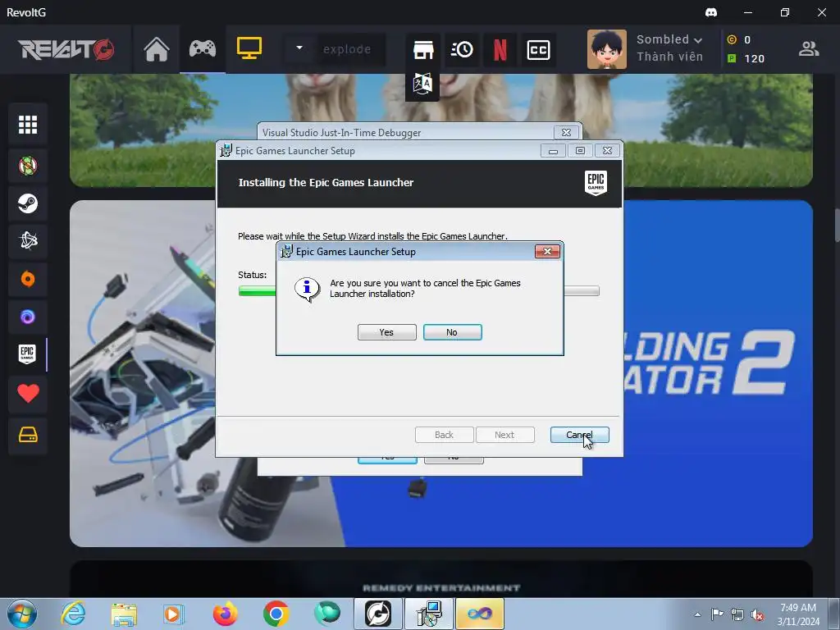Show hidden system tray icons

(x=697, y=614)
